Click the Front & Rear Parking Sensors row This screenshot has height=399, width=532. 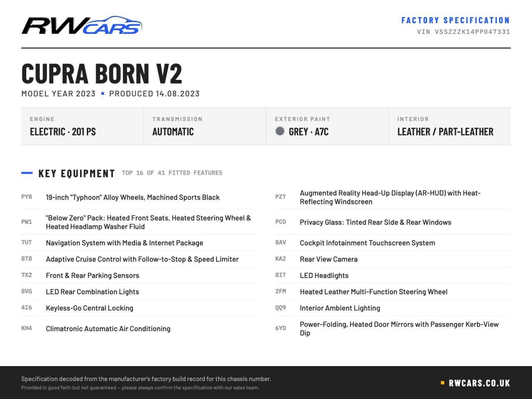tap(138, 275)
